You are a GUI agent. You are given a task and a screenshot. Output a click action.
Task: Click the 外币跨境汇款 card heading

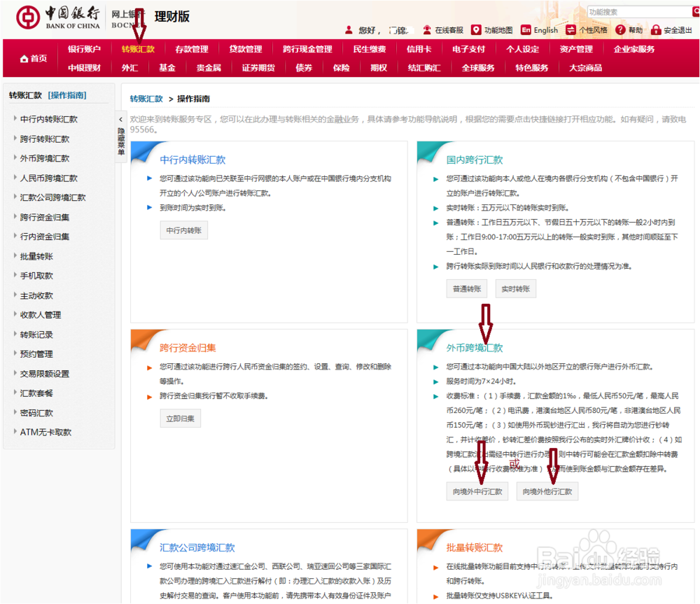[x=475, y=348]
